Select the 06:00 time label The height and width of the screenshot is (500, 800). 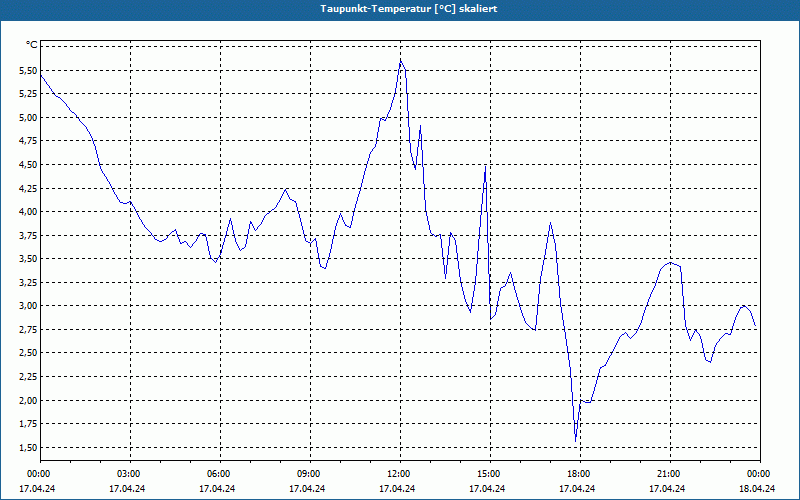pyautogui.click(x=220, y=474)
